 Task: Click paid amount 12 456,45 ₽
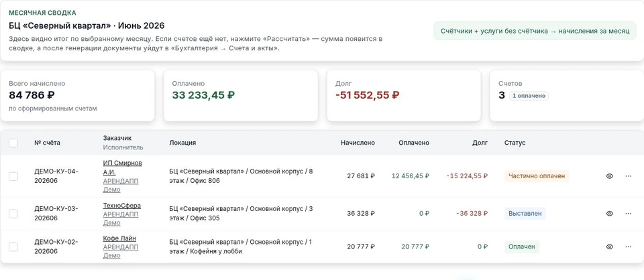(x=411, y=176)
